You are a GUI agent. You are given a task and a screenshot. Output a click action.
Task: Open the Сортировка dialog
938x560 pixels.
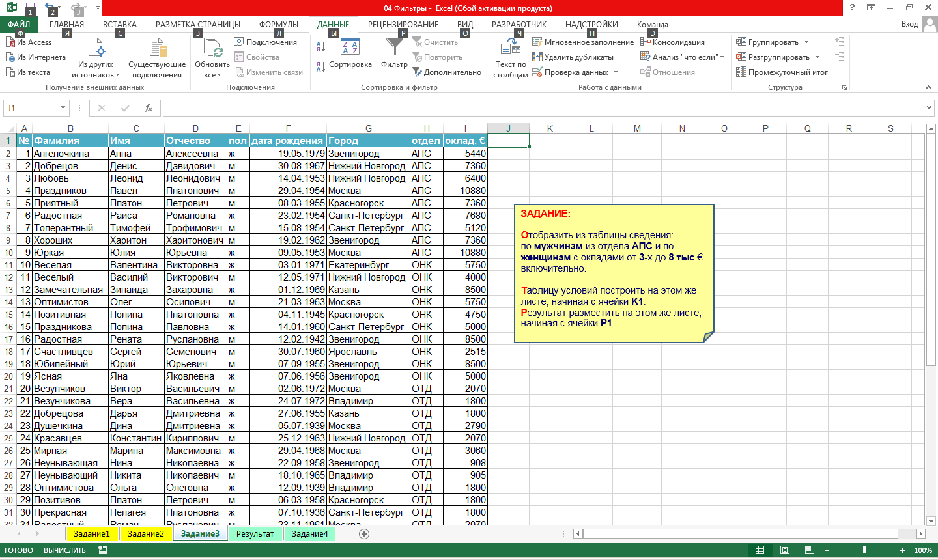(350, 53)
